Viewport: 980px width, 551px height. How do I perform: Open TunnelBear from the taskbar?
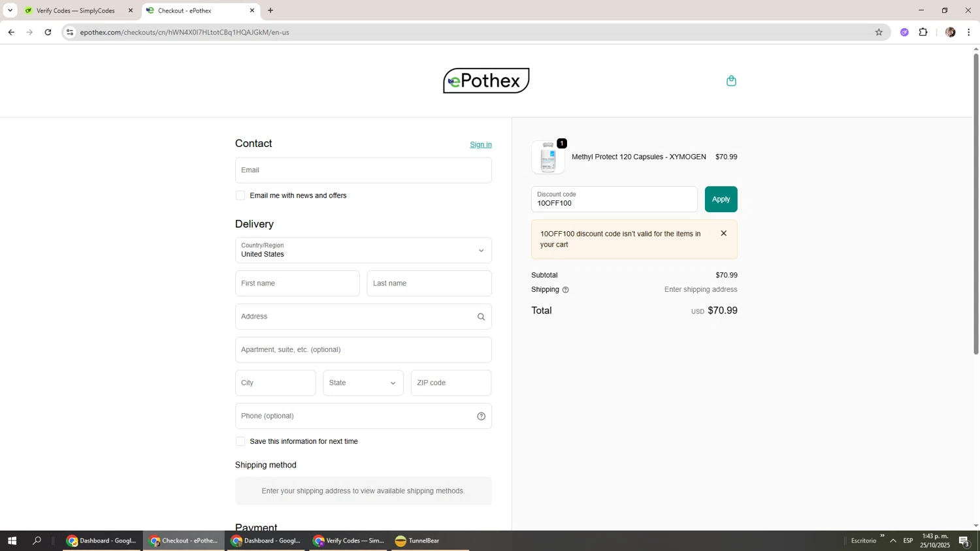[431, 541]
